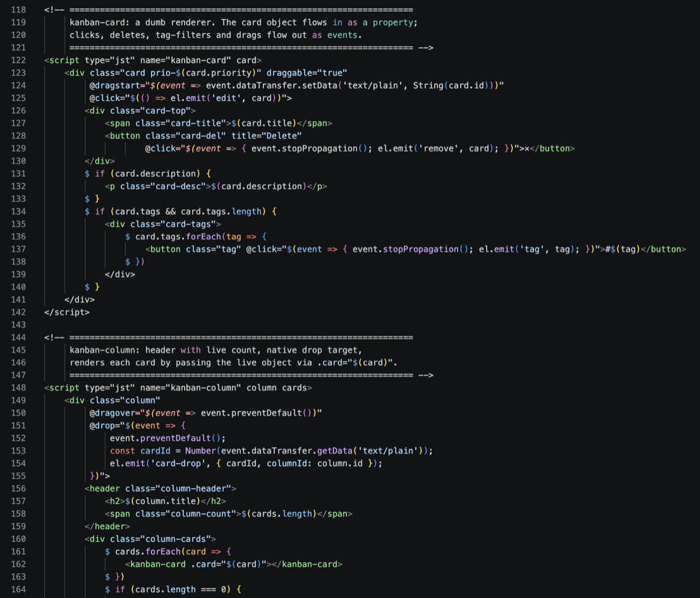Click the 'card-drop' string on line 154
Viewport: 700px width, 598px height.
click(x=179, y=464)
